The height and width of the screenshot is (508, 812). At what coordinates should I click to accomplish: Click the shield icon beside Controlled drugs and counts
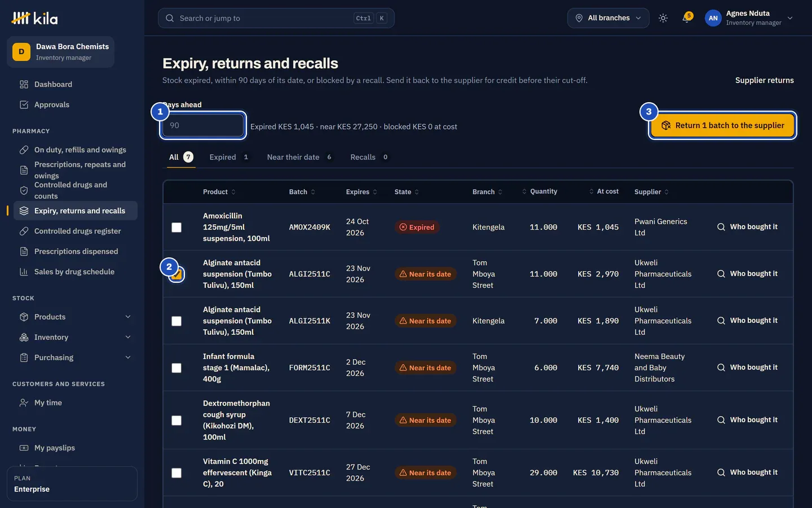24,190
